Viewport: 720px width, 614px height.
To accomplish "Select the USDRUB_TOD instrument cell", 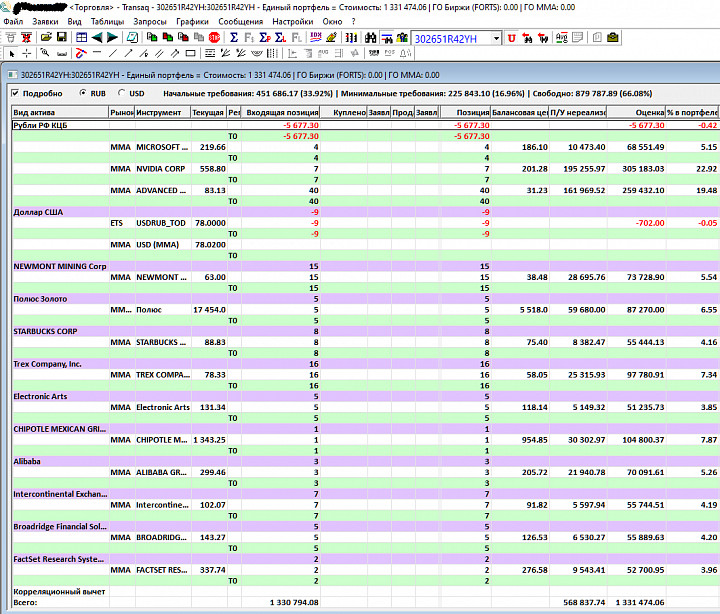I will tap(163, 223).
